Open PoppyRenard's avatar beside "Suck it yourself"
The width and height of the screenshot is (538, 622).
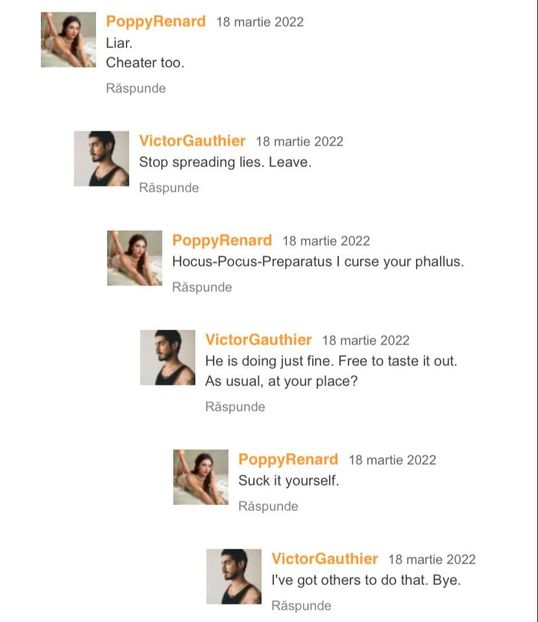[201, 477]
